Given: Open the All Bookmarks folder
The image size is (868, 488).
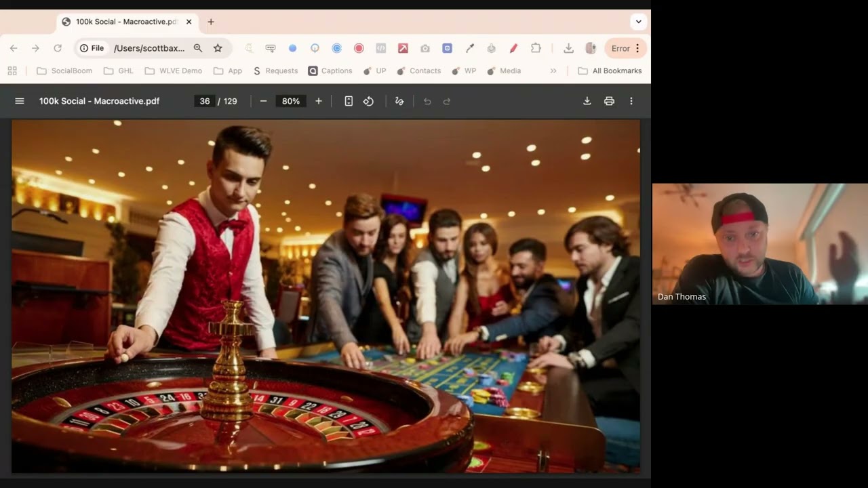Looking at the screenshot, I should tap(610, 70).
